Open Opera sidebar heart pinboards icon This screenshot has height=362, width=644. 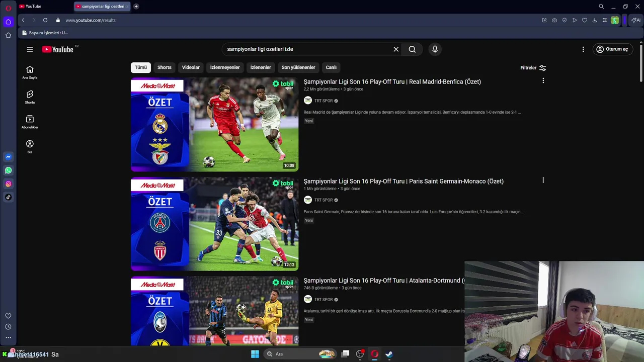pyautogui.click(x=8, y=316)
